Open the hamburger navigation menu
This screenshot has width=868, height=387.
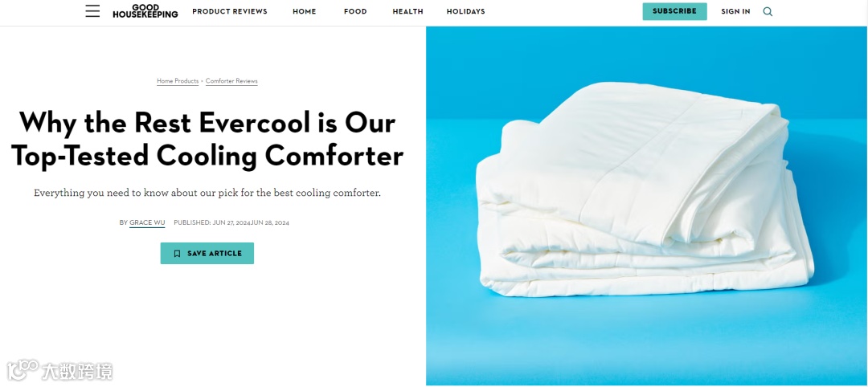coord(92,11)
